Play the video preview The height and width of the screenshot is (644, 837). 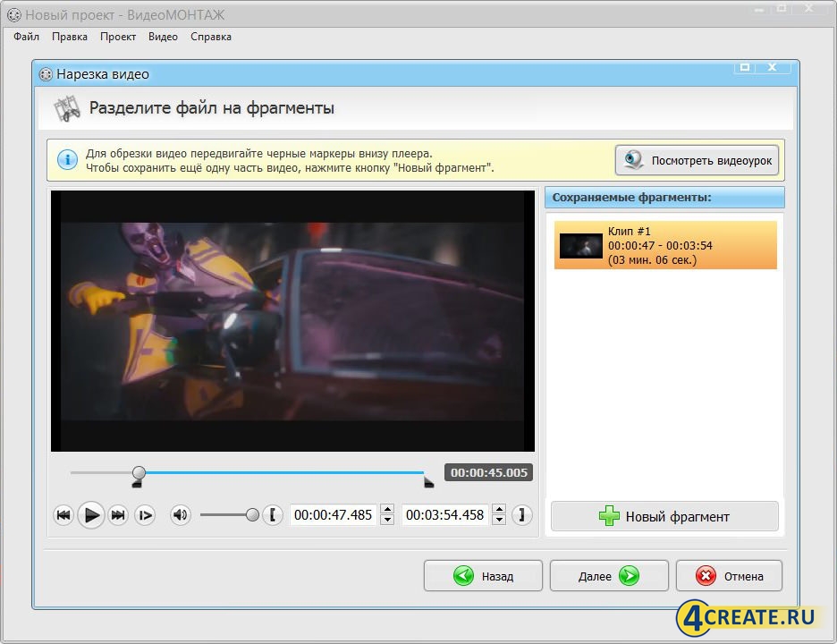point(90,515)
